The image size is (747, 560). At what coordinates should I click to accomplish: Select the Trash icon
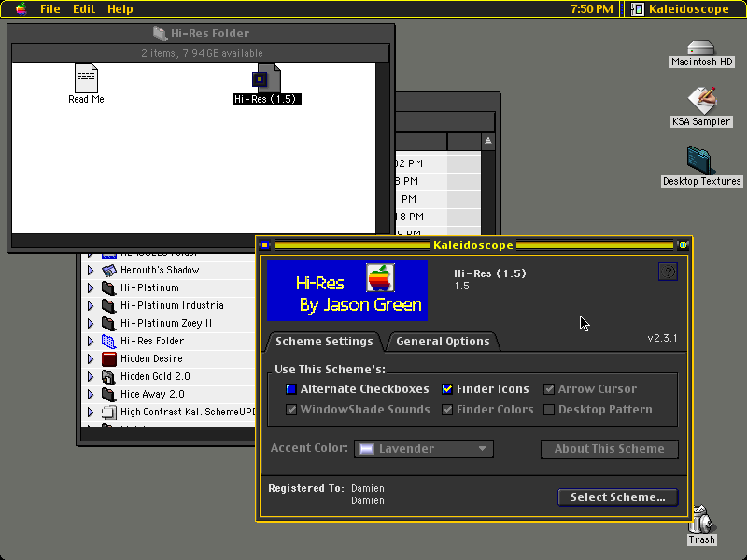coord(701,519)
